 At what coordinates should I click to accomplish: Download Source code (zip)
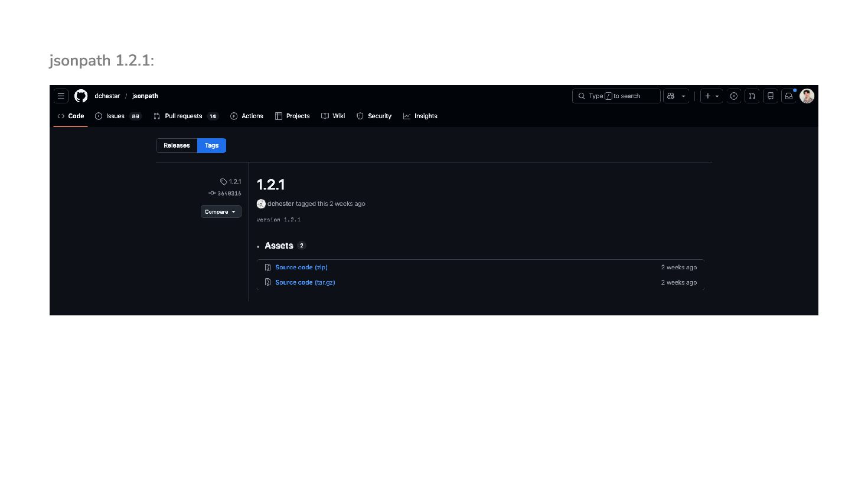pos(301,268)
